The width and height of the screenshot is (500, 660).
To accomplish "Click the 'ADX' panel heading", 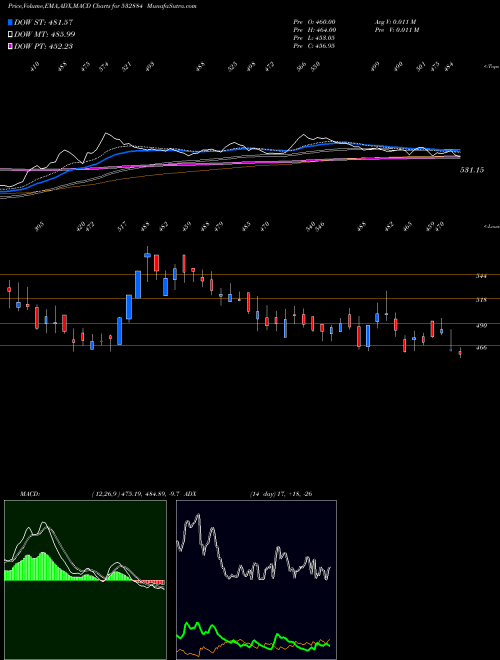I will 190,494.
